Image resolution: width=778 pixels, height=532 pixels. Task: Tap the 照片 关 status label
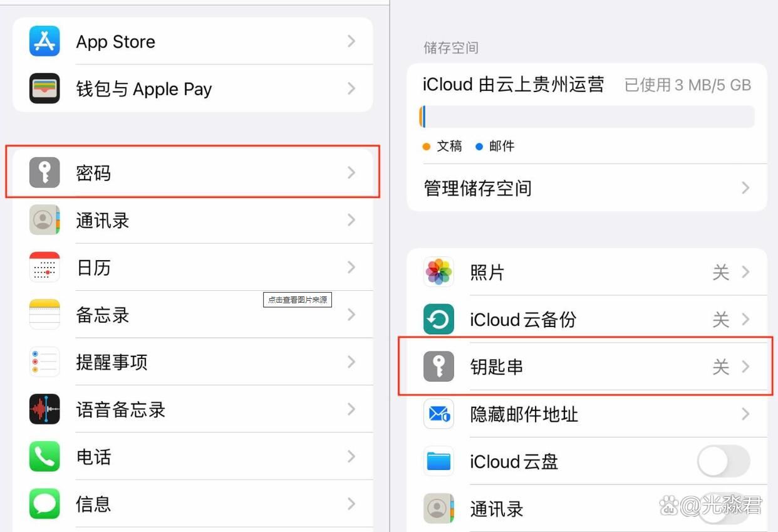pyautogui.click(x=721, y=272)
